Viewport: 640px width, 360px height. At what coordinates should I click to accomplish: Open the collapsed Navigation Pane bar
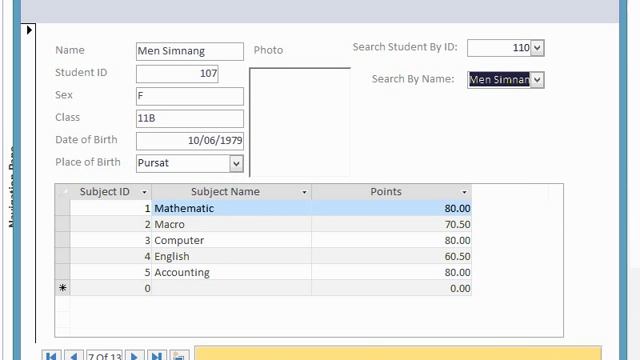tap(11, 188)
